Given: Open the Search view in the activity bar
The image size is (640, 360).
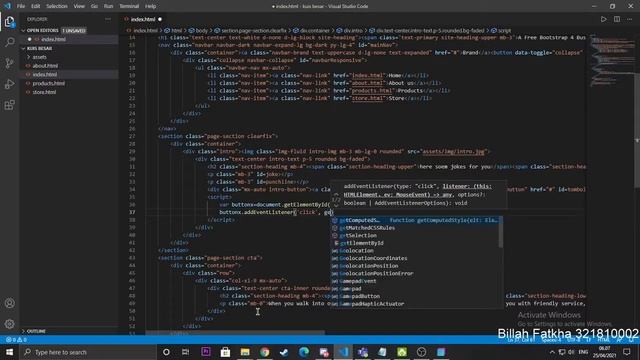Looking at the screenshot, I should (9, 42).
